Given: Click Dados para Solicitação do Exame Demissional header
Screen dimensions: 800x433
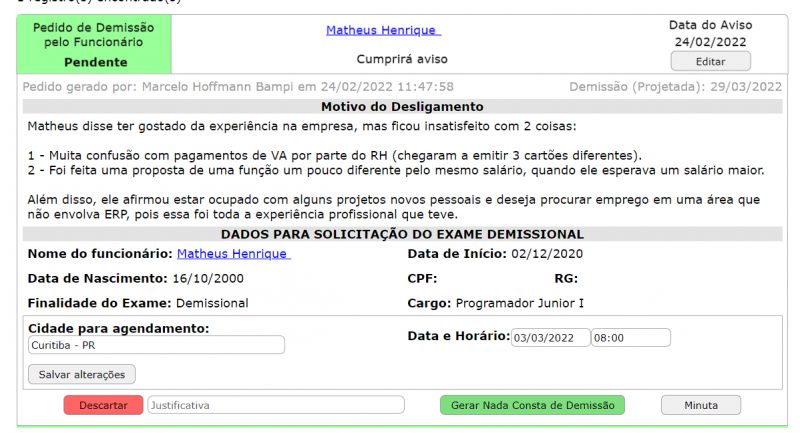Looking at the screenshot, I should [x=402, y=234].
